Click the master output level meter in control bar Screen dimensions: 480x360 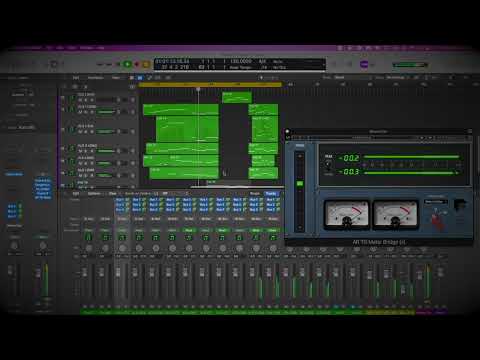(x=410, y=65)
